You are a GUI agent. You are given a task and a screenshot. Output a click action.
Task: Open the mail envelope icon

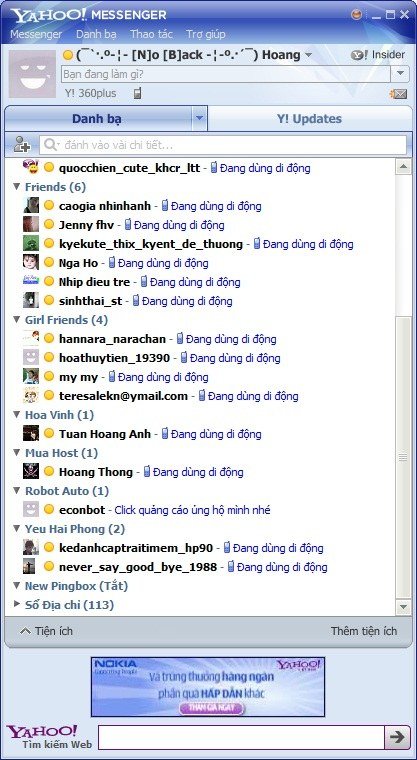(398, 94)
